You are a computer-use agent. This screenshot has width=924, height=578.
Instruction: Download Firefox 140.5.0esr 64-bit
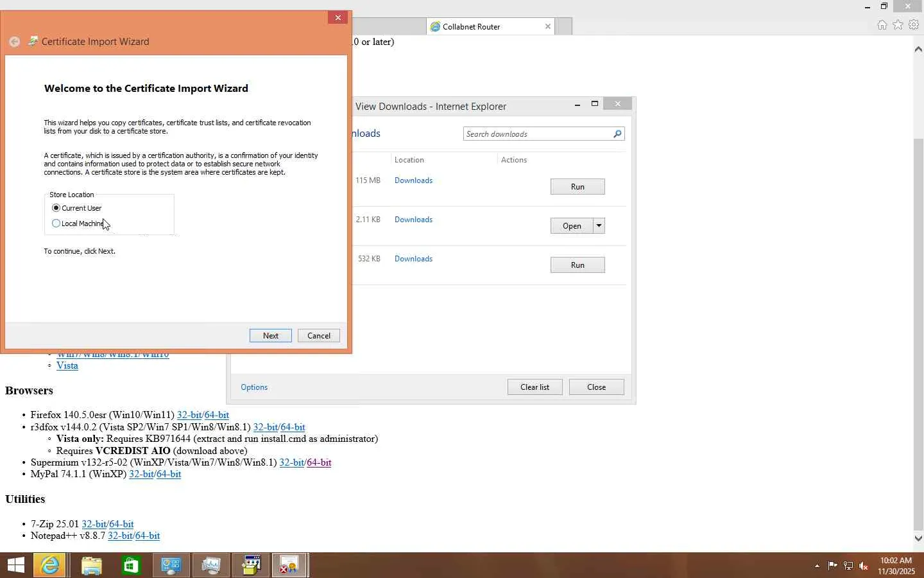point(217,415)
